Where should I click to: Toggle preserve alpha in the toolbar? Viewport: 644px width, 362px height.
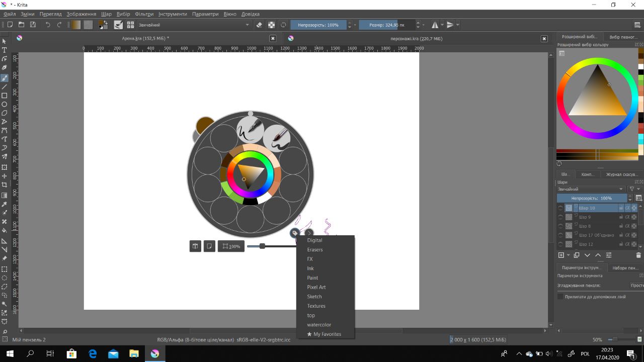[271, 25]
